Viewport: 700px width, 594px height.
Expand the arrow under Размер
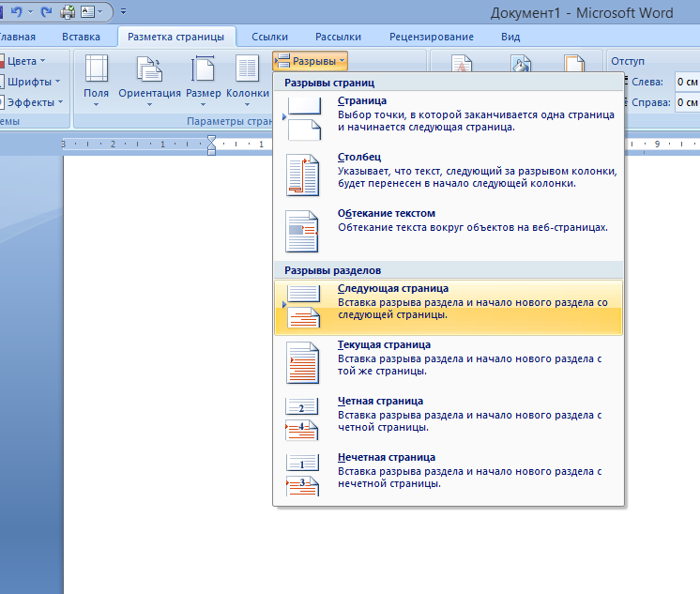[203, 105]
